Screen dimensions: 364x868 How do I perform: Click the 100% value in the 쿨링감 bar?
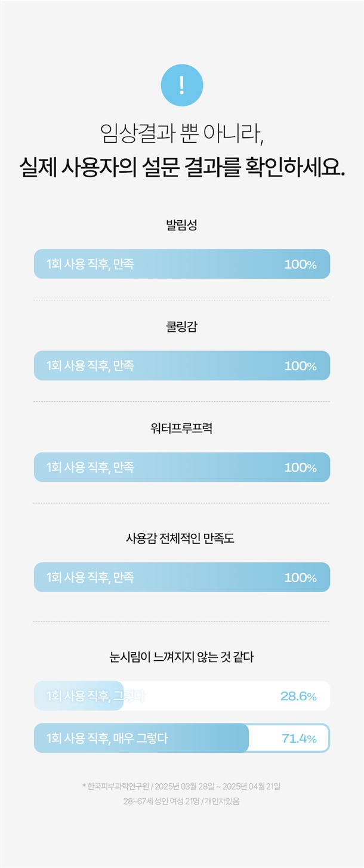pyautogui.click(x=300, y=366)
